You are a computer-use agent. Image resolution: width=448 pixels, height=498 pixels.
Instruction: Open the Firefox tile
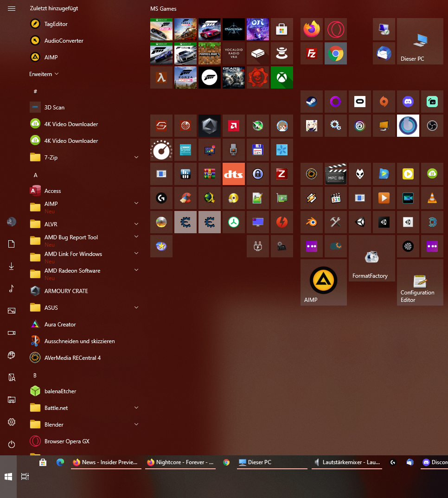pyautogui.click(x=311, y=29)
